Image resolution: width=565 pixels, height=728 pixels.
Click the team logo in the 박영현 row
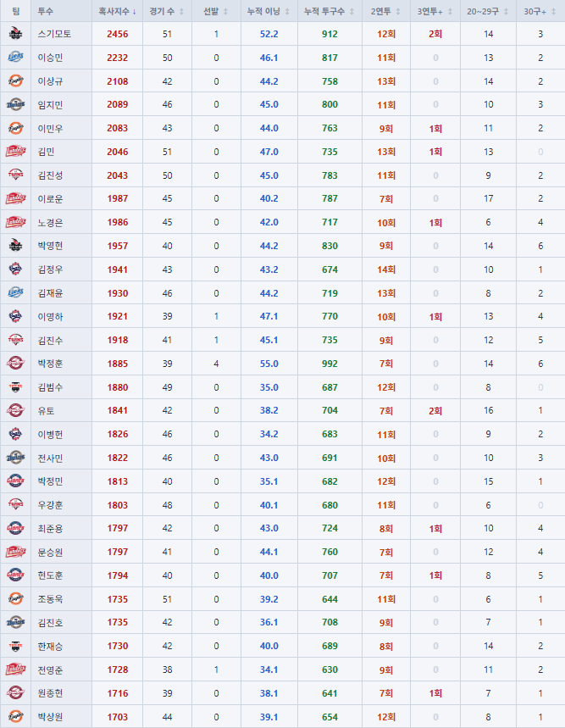pyautogui.click(x=15, y=246)
